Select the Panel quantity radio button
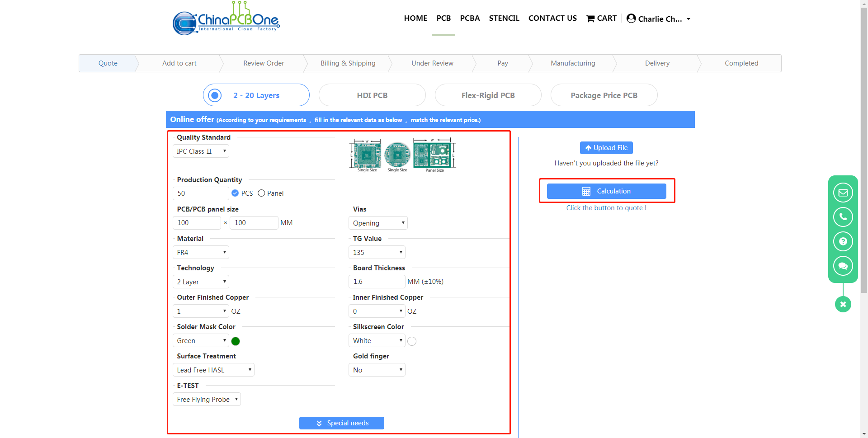Screen dimensions: 868x438 point(261,193)
